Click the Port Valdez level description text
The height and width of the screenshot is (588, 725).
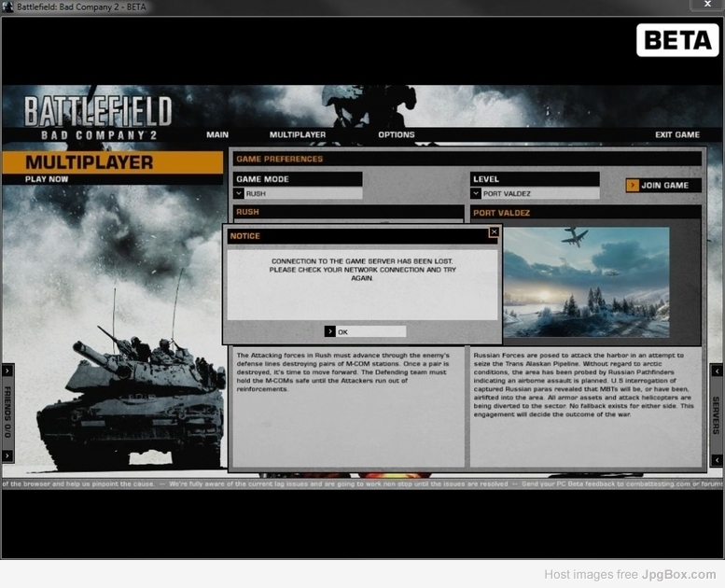pos(583,385)
